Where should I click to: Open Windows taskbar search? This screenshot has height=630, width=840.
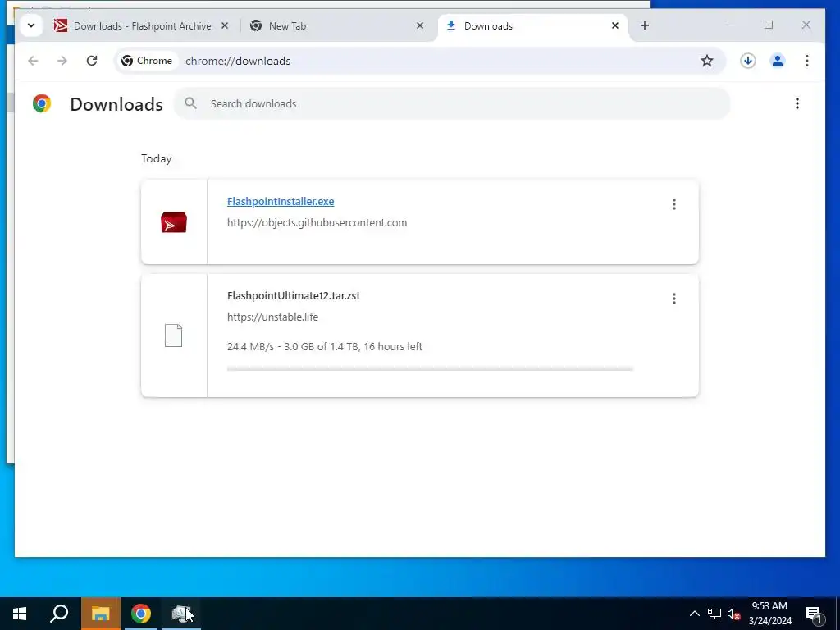click(x=59, y=614)
